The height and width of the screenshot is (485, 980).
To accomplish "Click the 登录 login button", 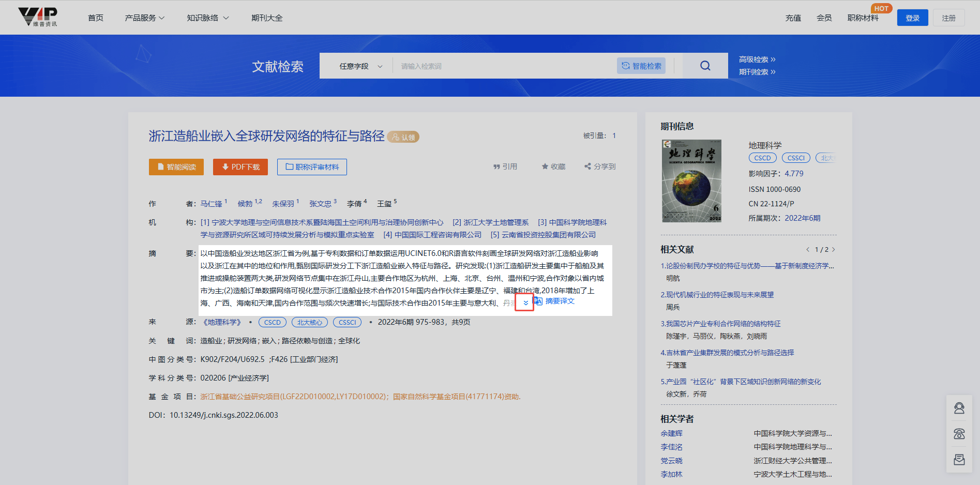I will click(x=913, y=18).
